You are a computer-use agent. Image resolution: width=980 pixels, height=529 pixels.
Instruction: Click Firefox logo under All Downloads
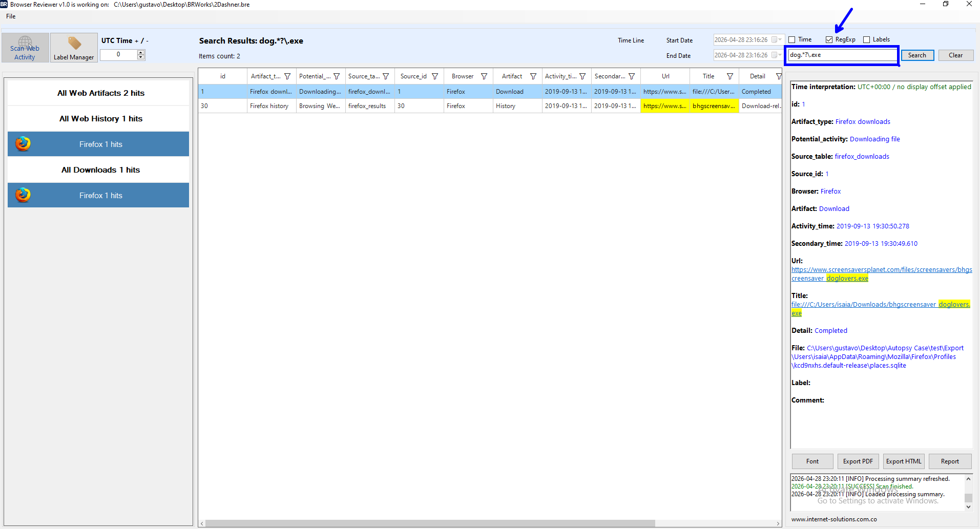23,195
